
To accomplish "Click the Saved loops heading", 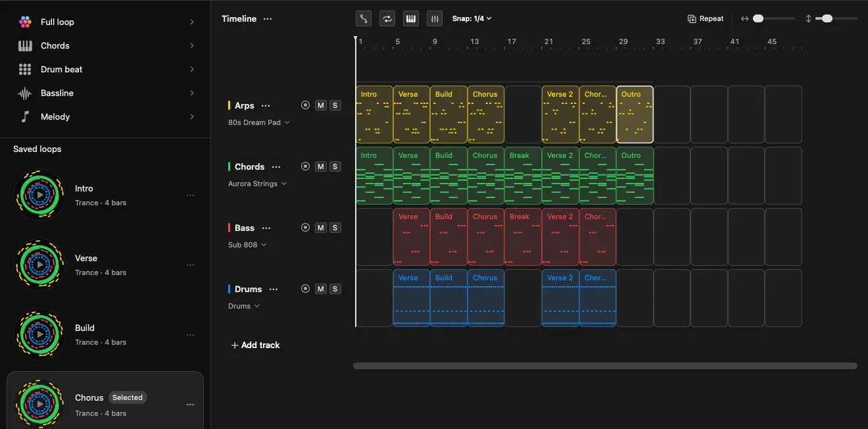I will tap(37, 149).
